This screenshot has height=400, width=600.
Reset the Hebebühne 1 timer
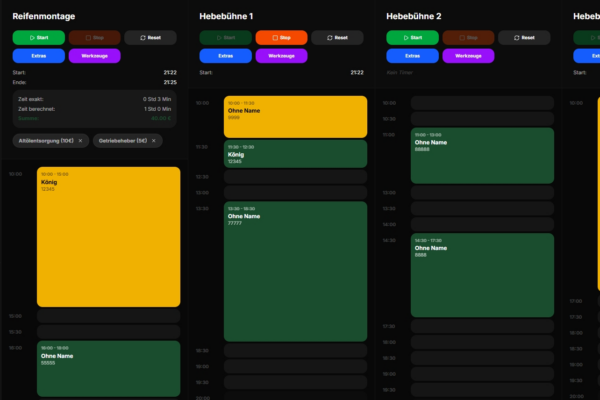(x=337, y=37)
